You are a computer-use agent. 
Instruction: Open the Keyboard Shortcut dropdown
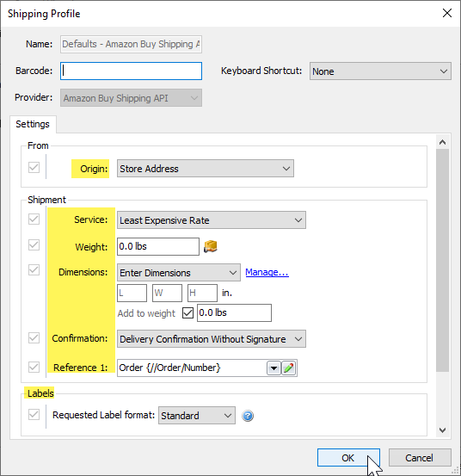click(380, 71)
